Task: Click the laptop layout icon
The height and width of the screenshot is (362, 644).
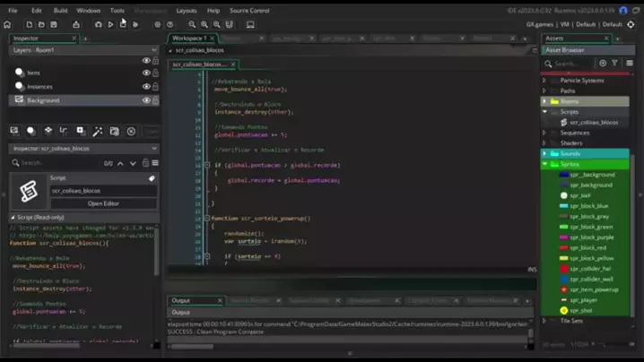Action: [250, 24]
